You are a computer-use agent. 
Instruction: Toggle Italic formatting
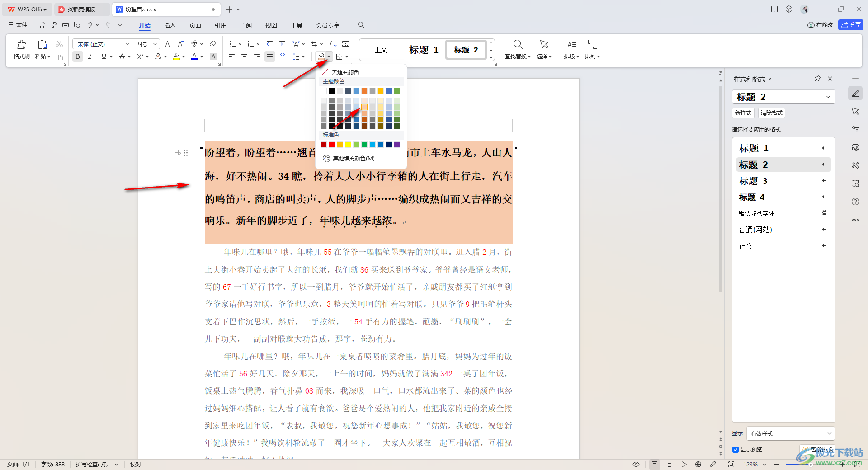pyautogui.click(x=90, y=56)
